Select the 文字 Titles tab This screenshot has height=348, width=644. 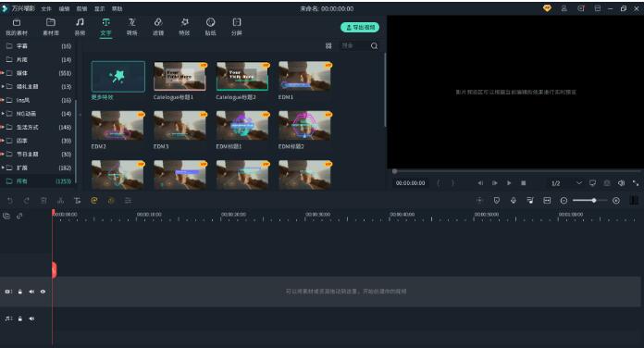(105, 27)
